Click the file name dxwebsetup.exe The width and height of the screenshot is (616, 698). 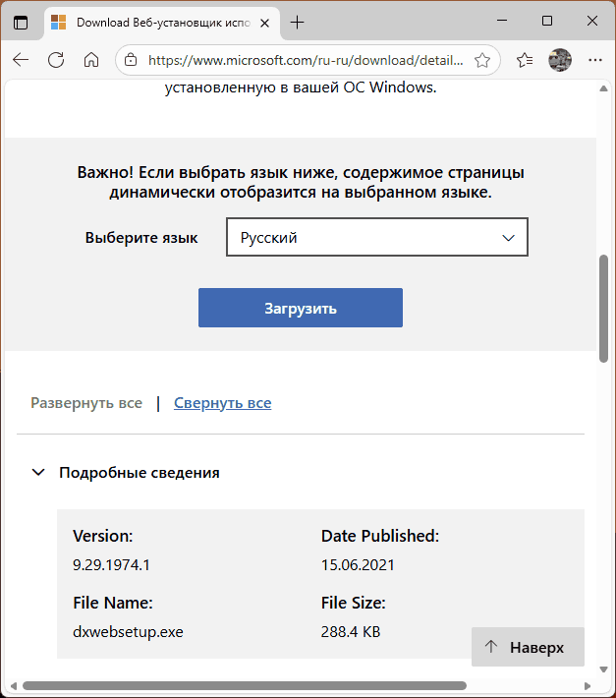[x=128, y=632]
